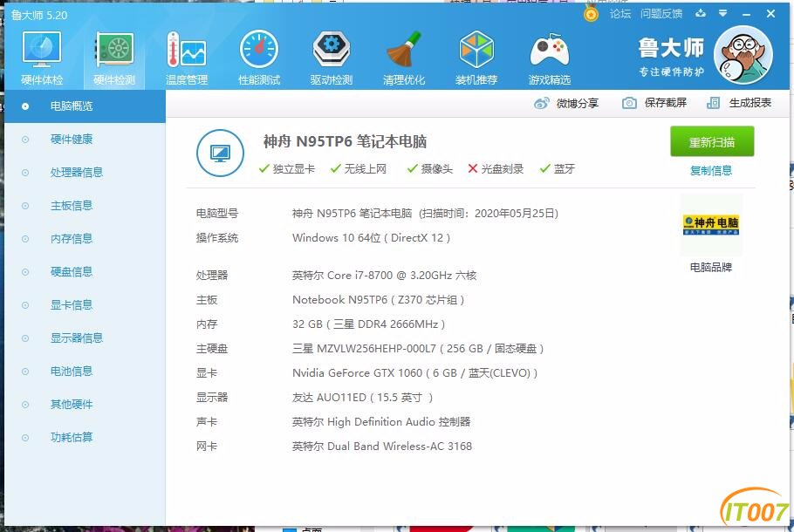Click the 神舟电脑 brand logo thumbnail
The width and height of the screenshot is (794, 532).
[711, 225]
